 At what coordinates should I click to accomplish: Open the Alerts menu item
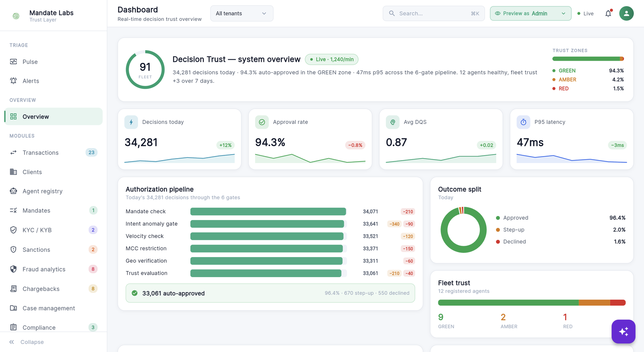click(54, 81)
